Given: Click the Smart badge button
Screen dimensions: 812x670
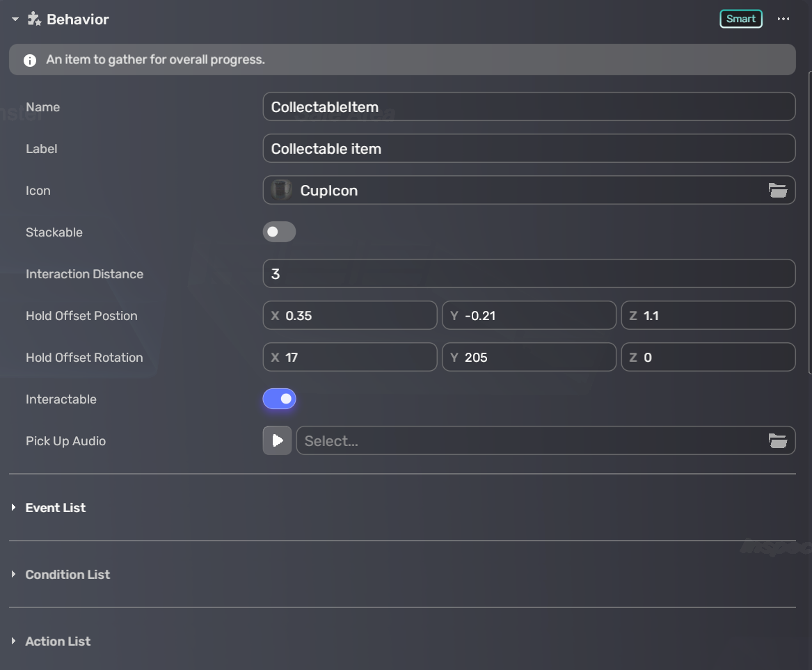Looking at the screenshot, I should (x=740, y=19).
